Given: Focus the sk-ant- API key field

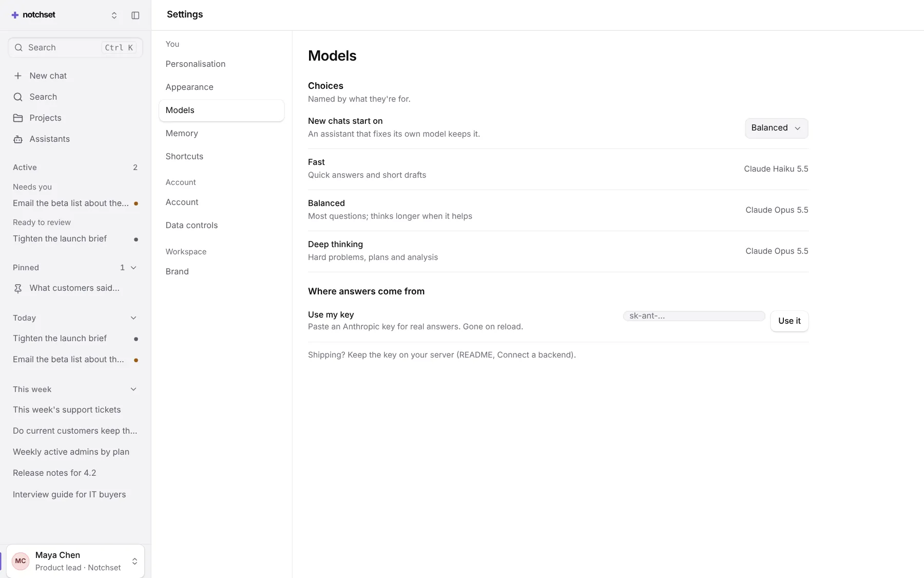Looking at the screenshot, I should (x=694, y=316).
